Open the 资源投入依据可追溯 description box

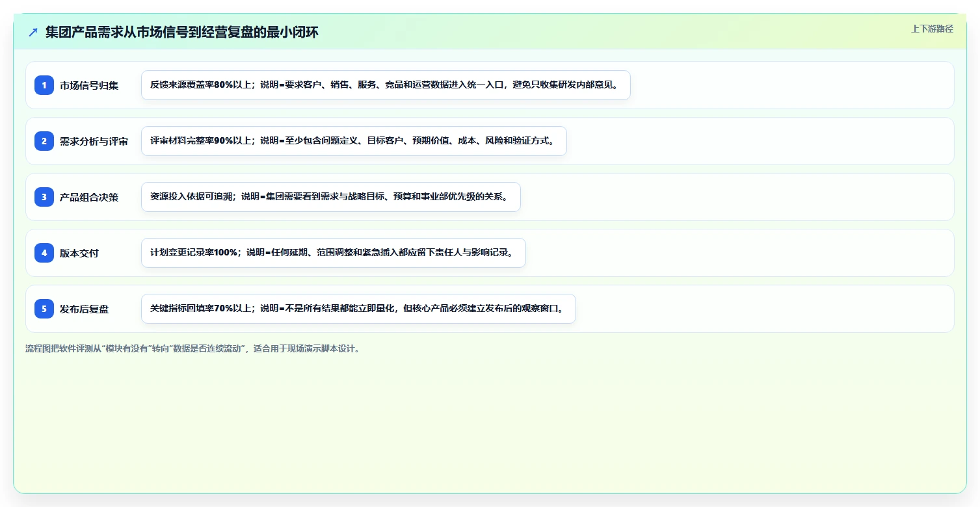331,197
